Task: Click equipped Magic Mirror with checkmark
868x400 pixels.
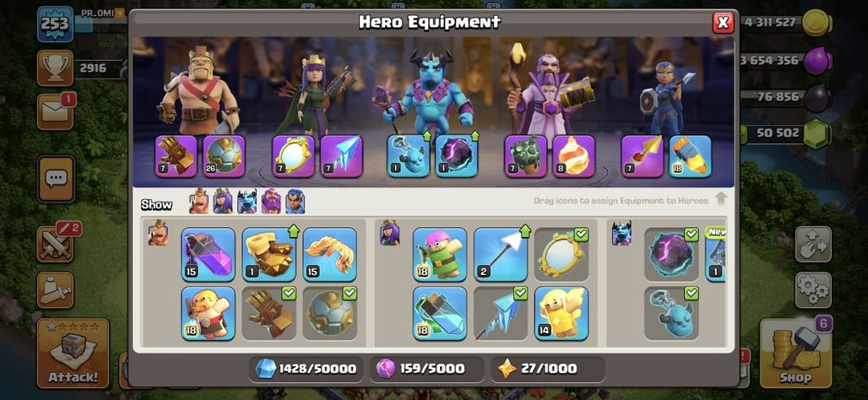Action: (561, 255)
